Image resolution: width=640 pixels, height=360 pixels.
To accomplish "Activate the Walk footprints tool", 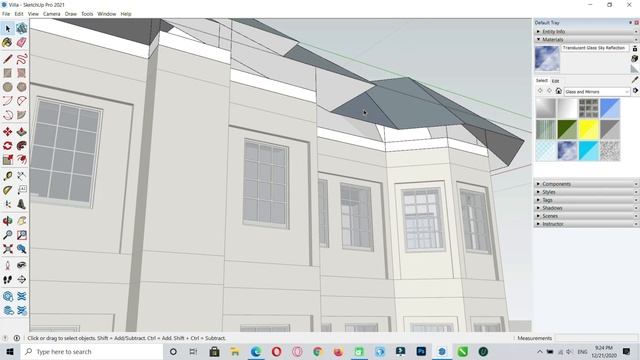I will (x=8, y=279).
